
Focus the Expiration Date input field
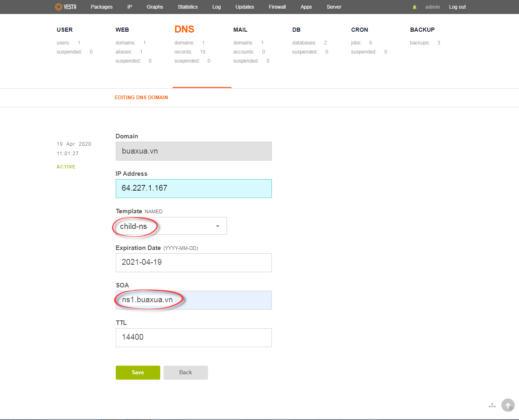[194, 263]
